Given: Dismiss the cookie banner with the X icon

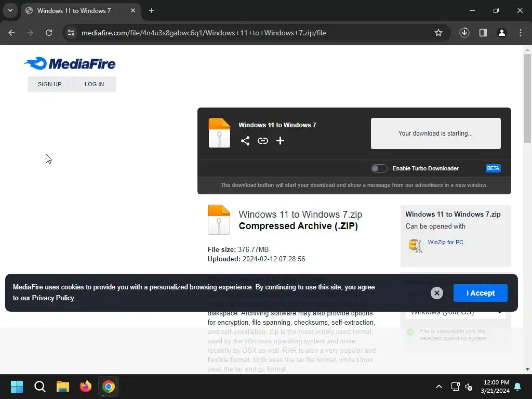Looking at the screenshot, I should coord(436,293).
